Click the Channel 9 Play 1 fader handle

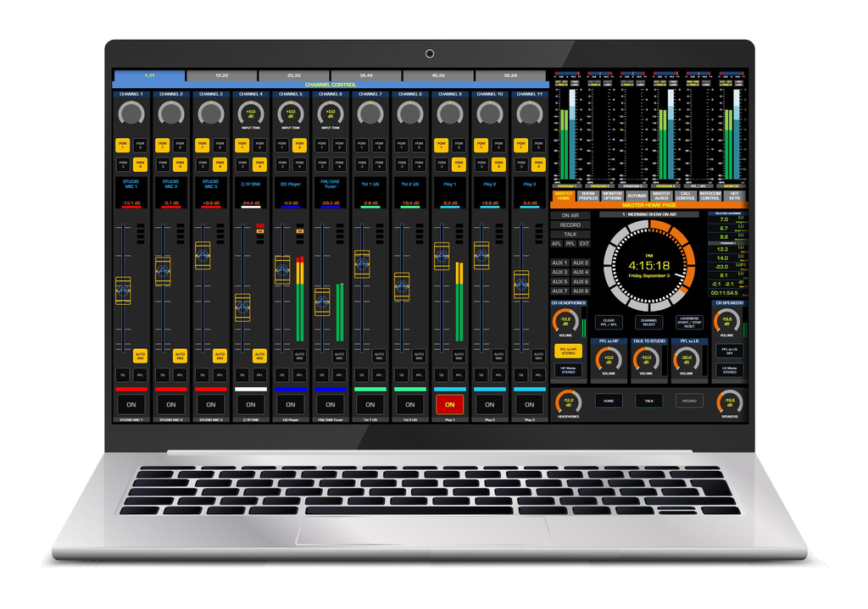(442, 256)
